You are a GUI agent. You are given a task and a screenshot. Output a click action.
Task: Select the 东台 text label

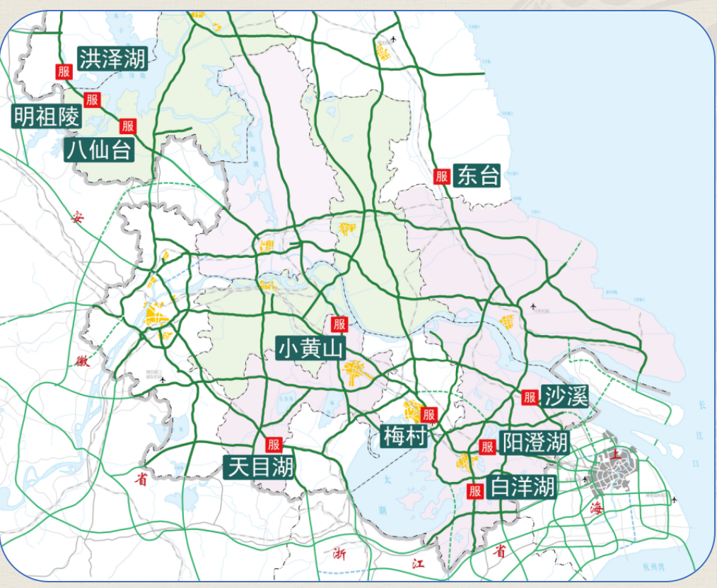tap(478, 175)
